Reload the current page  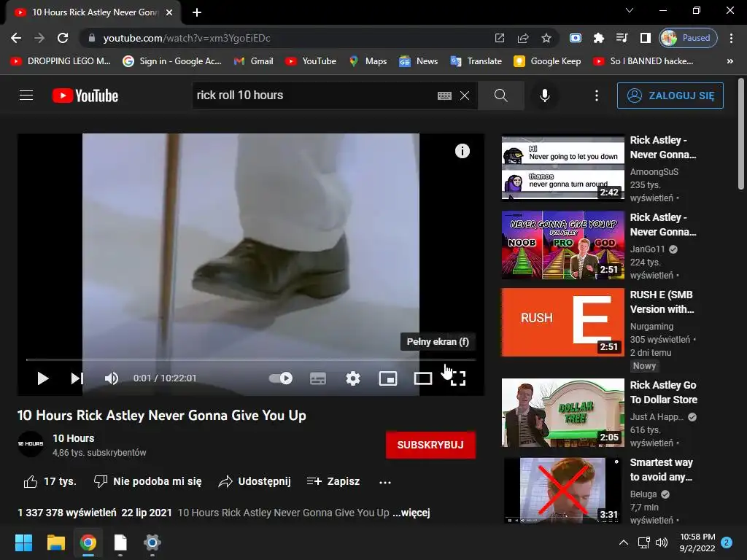pyautogui.click(x=63, y=38)
